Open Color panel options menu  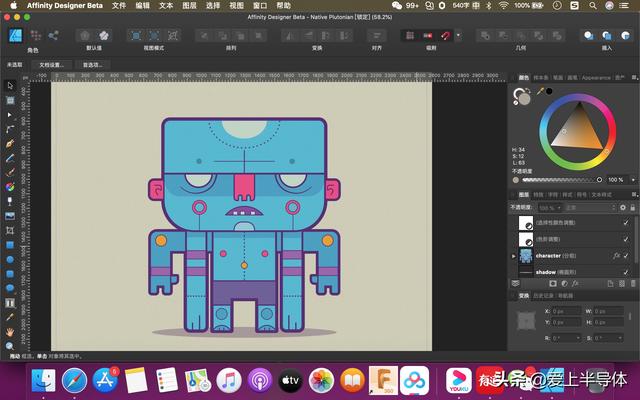click(x=634, y=77)
